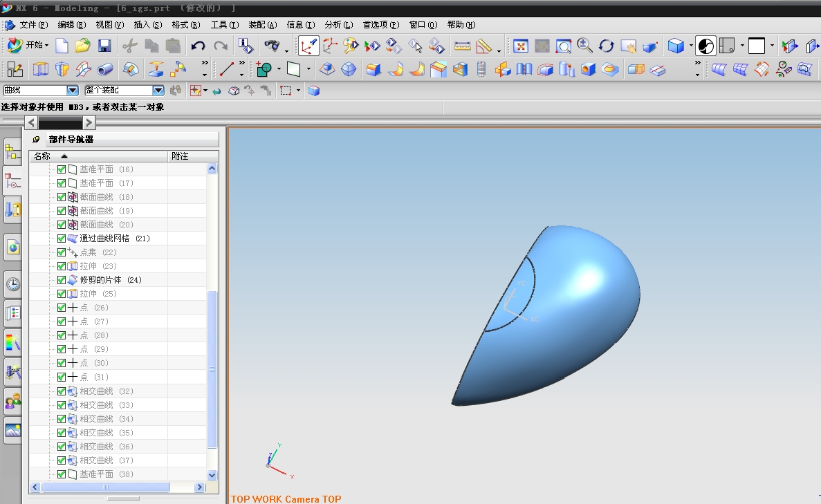Open the 曲线 selection filter dropdown
This screenshot has width=821, height=504.
[x=72, y=91]
